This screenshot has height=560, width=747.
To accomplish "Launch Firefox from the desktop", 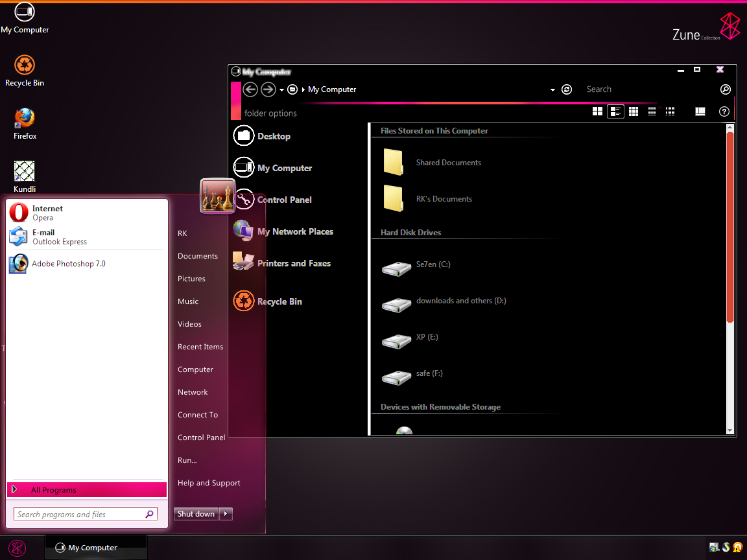I will (x=25, y=118).
